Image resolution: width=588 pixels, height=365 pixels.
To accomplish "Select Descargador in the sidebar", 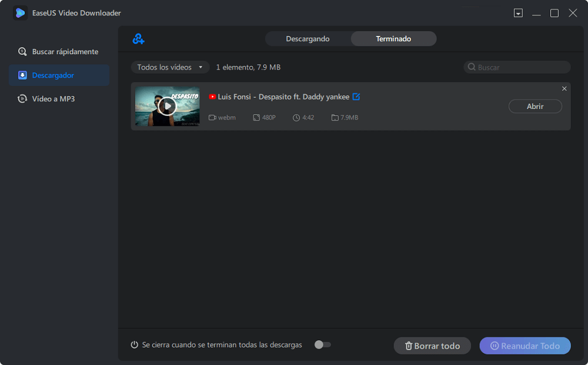I will 59,75.
